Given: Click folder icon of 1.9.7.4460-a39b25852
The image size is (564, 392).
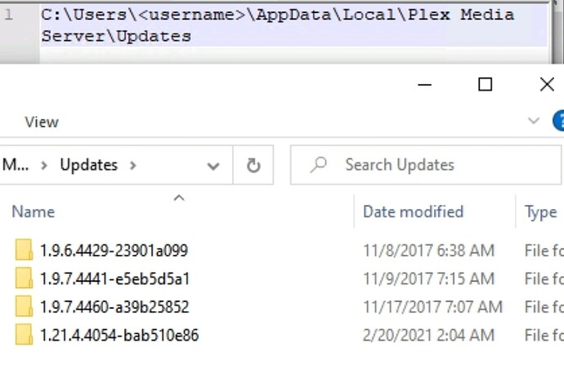Looking at the screenshot, I should [24, 306].
